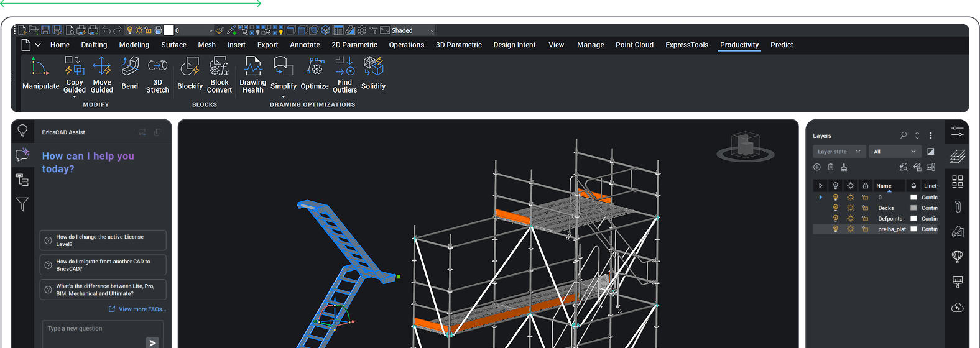Toggle visibility bulb of layer Defpoints
The image size is (980, 348).
point(835,219)
